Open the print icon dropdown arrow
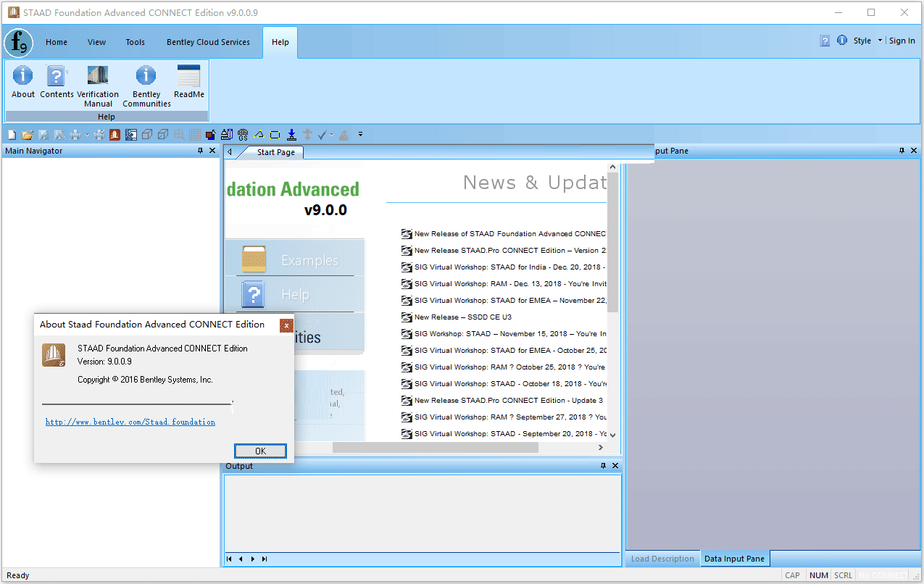Image resolution: width=924 pixels, height=584 pixels. coord(87,135)
